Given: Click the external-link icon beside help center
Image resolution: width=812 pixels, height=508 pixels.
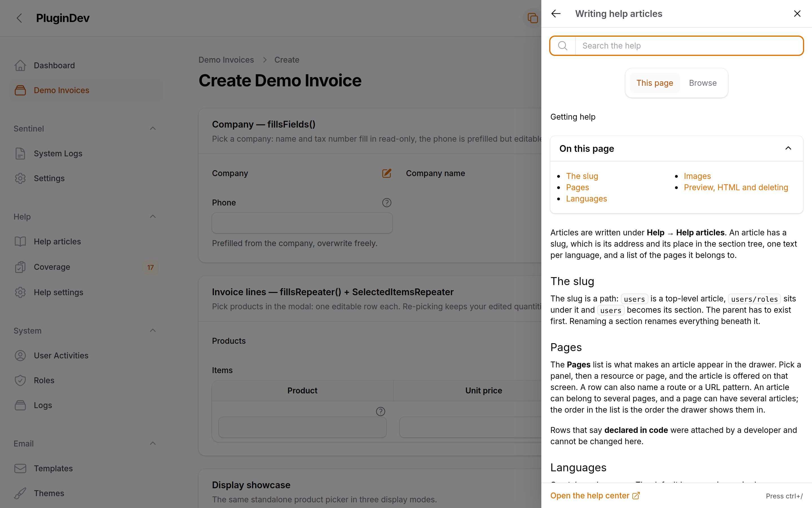Looking at the screenshot, I should pos(636,496).
